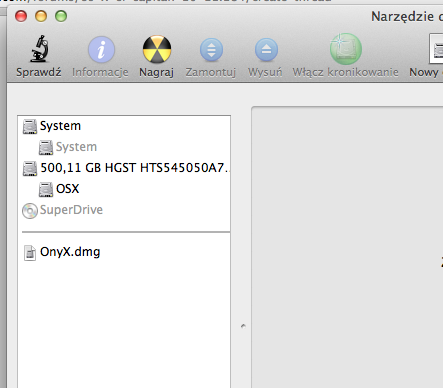Image resolution: width=443 pixels, height=388 pixels.
Task: Open the Informacje info icon
Action: [x=101, y=50]
